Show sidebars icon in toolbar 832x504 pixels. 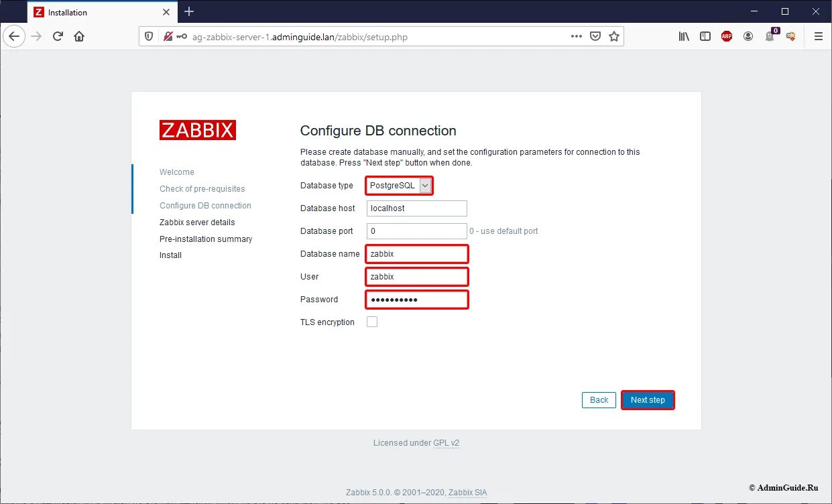pos(705,37)
